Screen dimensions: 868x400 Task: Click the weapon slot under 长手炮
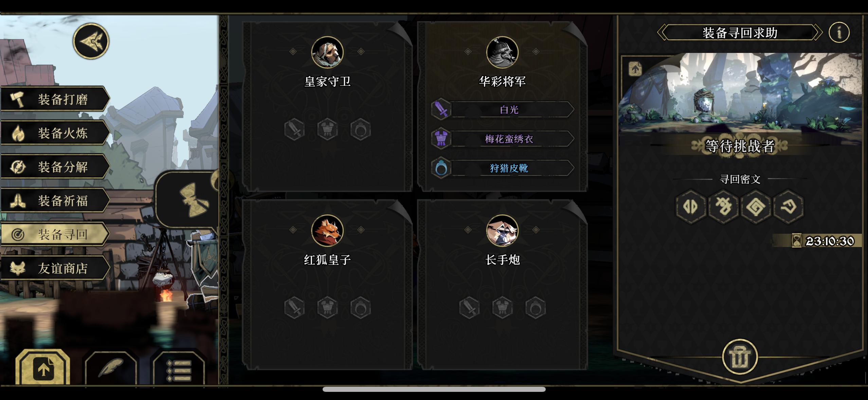point(469,308)
